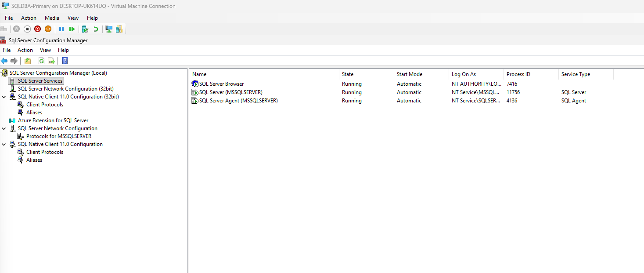The height and width of the screenshot is (273, 644).
Task: Open the Configuration Manager Help menu
Action: 64,50
